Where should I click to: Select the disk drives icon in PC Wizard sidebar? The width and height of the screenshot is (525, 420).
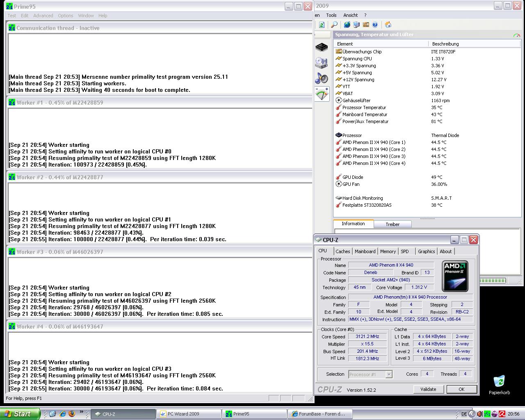pyautogui.click(x=322, y=63)
